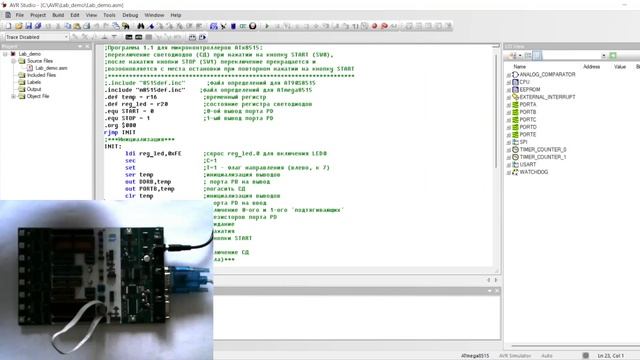
Task: Open the Tools menu
Action: tap(109, 15)
